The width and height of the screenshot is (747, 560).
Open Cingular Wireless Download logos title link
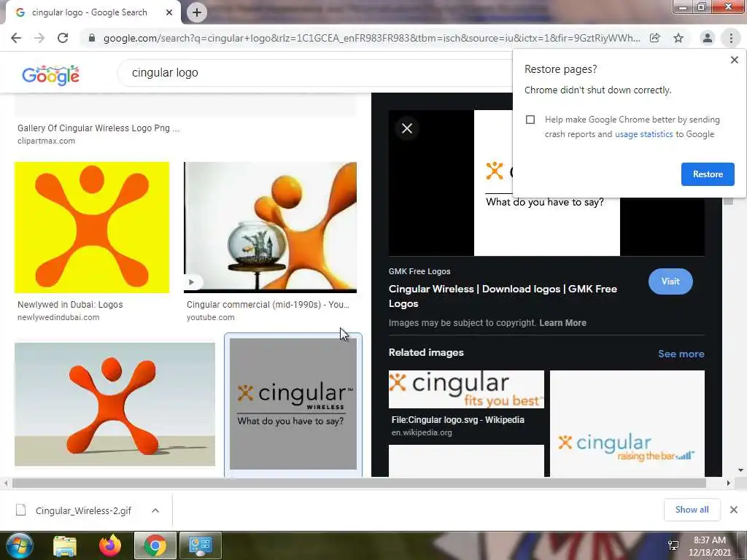point(503,296)
